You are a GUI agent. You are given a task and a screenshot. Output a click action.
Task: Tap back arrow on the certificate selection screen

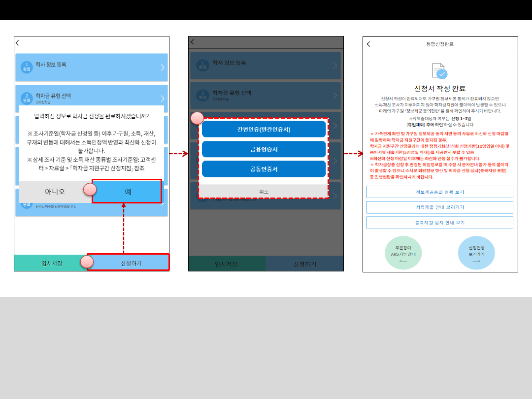click(x=192, y=42)
